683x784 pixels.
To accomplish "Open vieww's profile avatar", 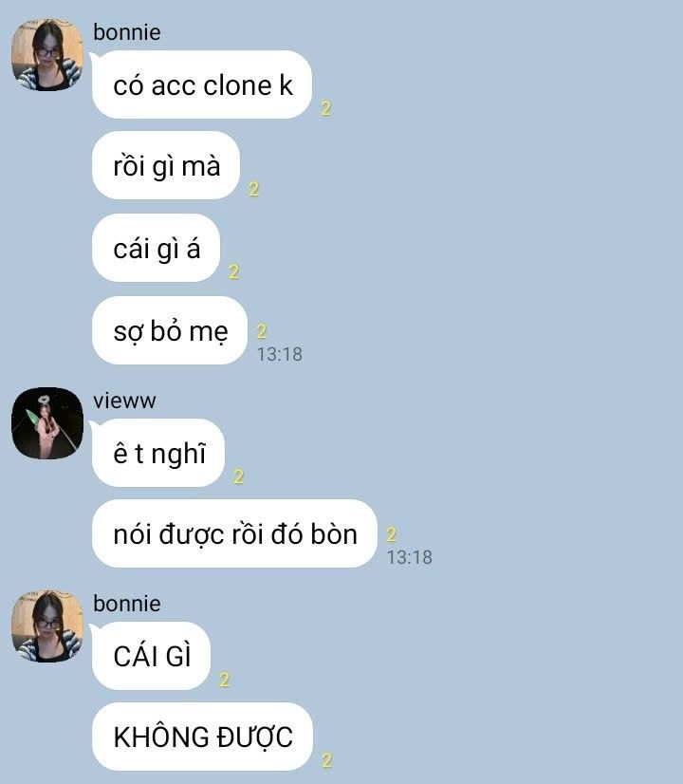I will [x=47, y=423].
